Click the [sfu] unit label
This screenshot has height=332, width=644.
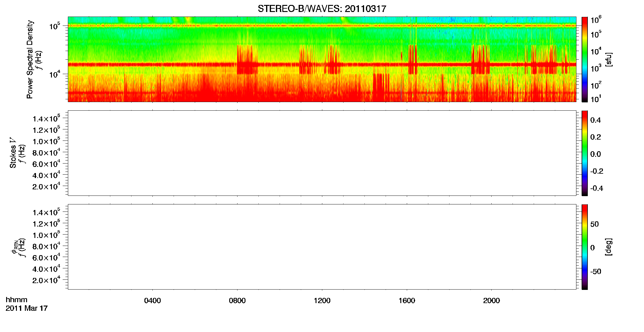609,59
